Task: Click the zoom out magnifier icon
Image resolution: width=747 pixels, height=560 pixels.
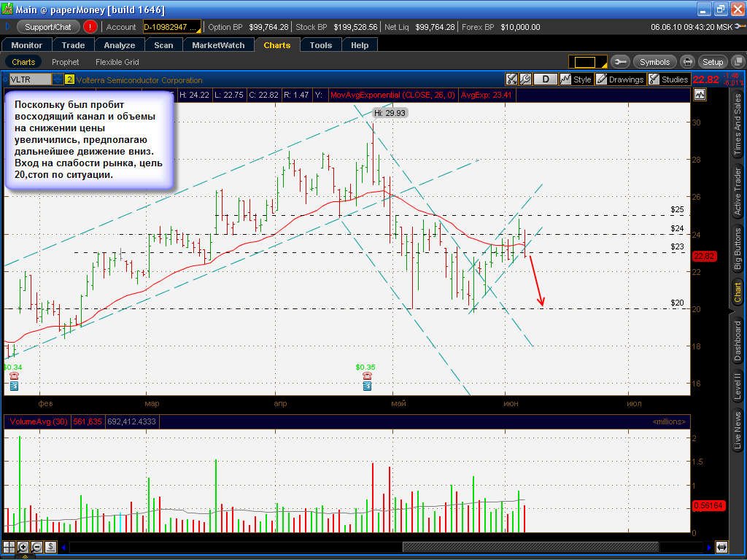Action: pyautogui.click(x=36, y=547)
